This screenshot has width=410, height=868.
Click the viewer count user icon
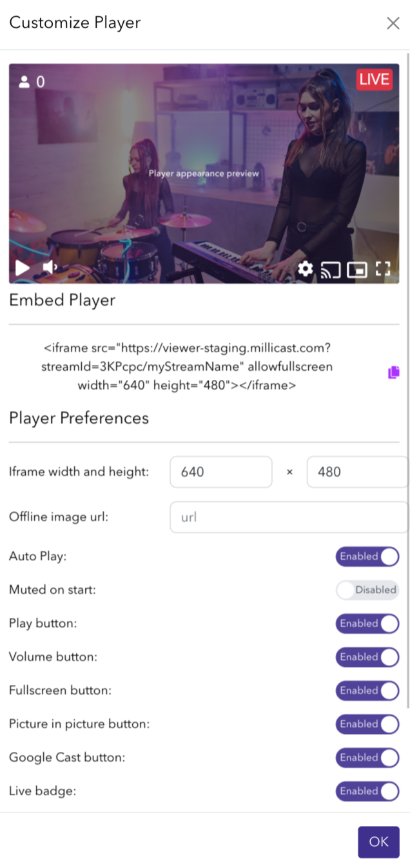pos(25,82)
